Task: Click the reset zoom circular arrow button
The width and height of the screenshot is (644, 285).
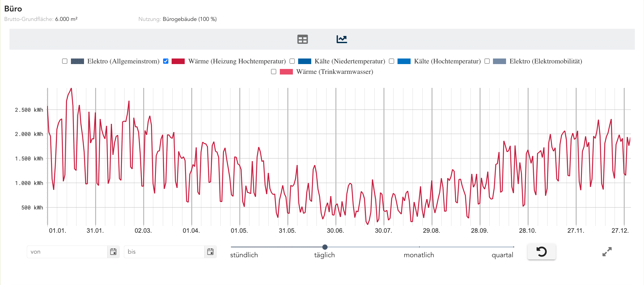Action: (541, 252)
